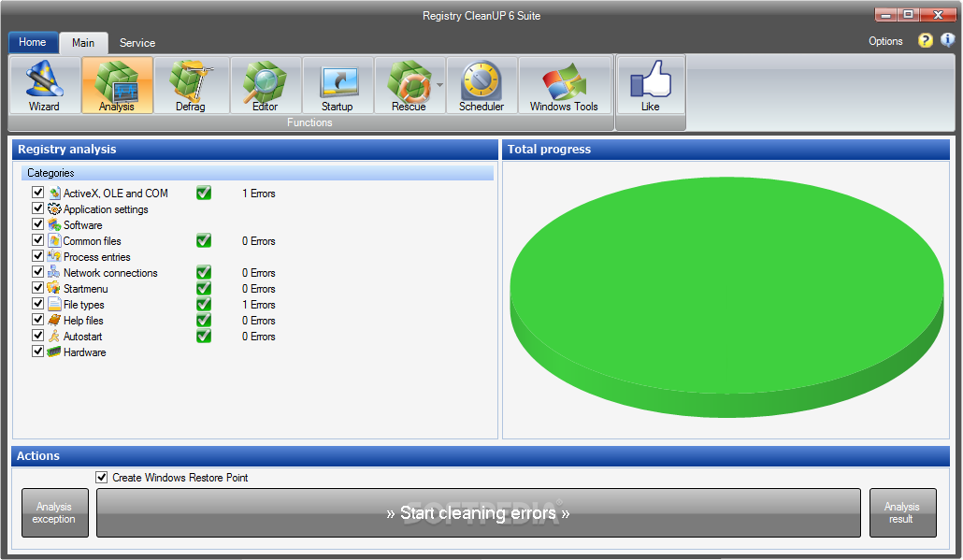The height and width of the screenshot is (560, 963).
Task: Click the ActiveX category icon
Action: [x=54, y=193]
